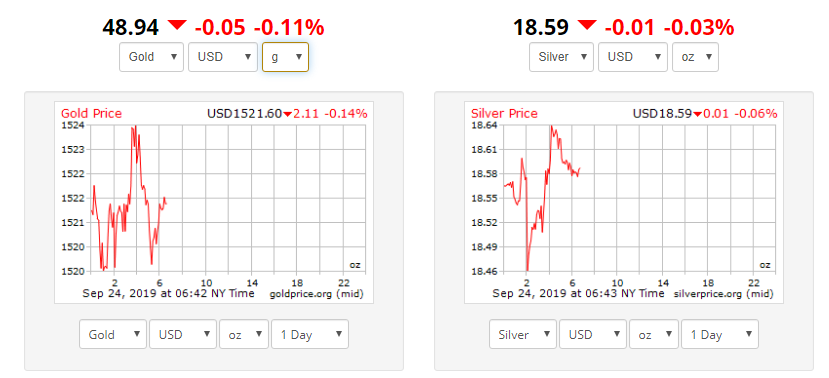Open the top Gold metal dropdown
Image resolution: width=829 pixels, height=378 pixels.
(151, 57)
